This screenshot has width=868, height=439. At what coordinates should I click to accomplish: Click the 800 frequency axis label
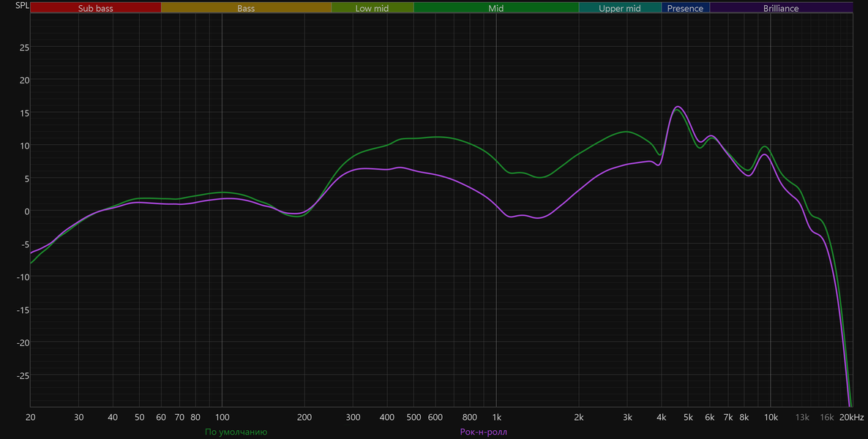469,417
